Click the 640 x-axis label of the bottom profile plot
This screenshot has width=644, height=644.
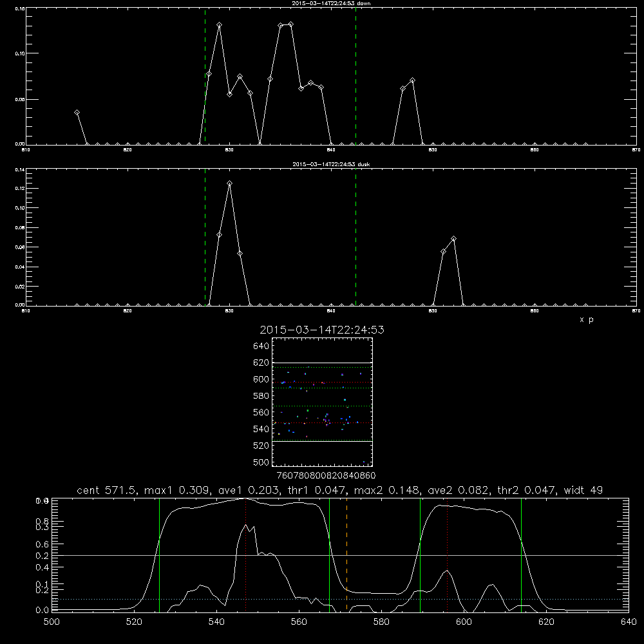click(x=629, y=622)
